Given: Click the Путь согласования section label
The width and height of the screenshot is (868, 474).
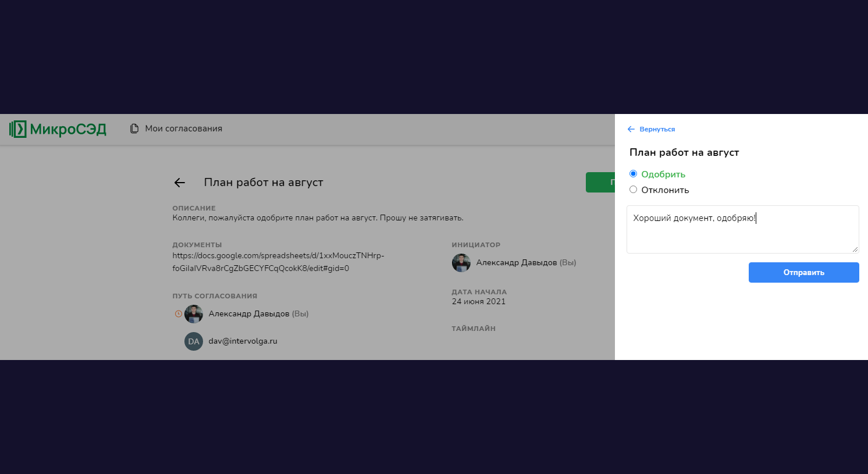Looking at the screenshot, I should (x=215, y=296).
